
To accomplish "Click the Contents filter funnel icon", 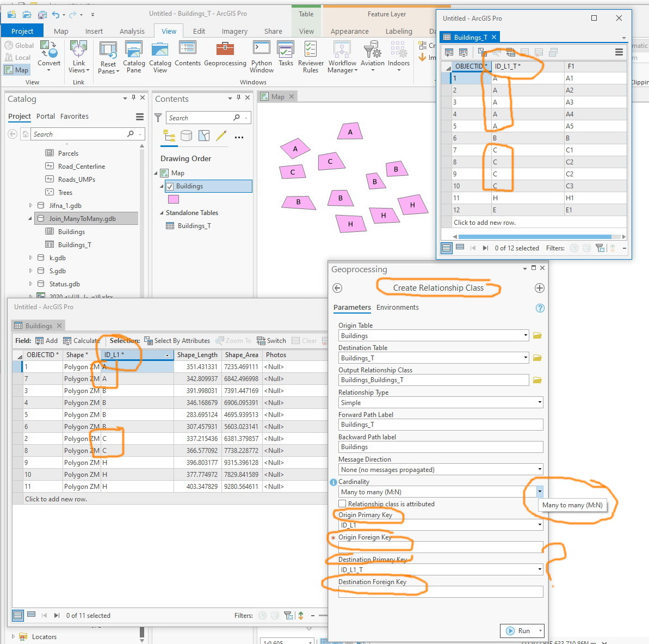I will point(158,118).
